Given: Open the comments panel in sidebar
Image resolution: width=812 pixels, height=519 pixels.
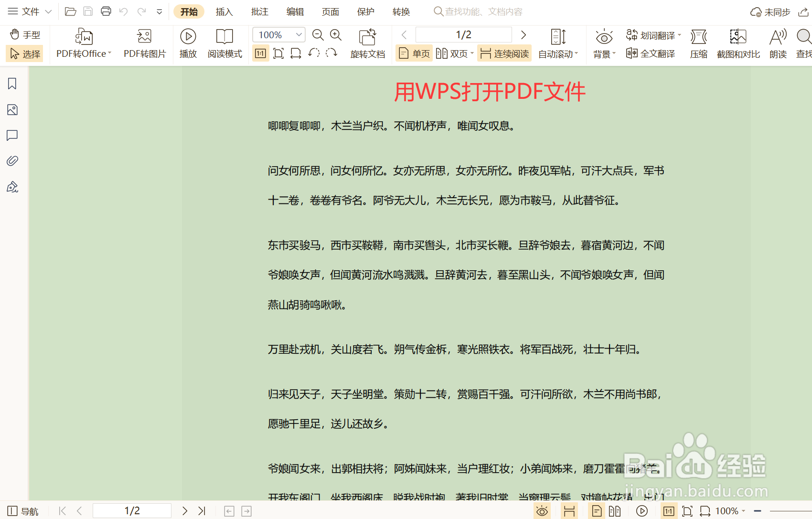Looking at the screenshot, I should pos(12,136).
